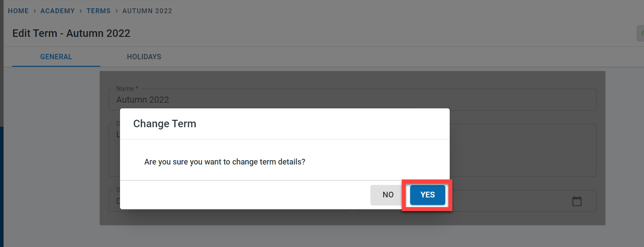Image resolution: width=644 pixels, height=247 pixels.
Task: Click the confirmation question text in dialog
Action: point(225,162)
